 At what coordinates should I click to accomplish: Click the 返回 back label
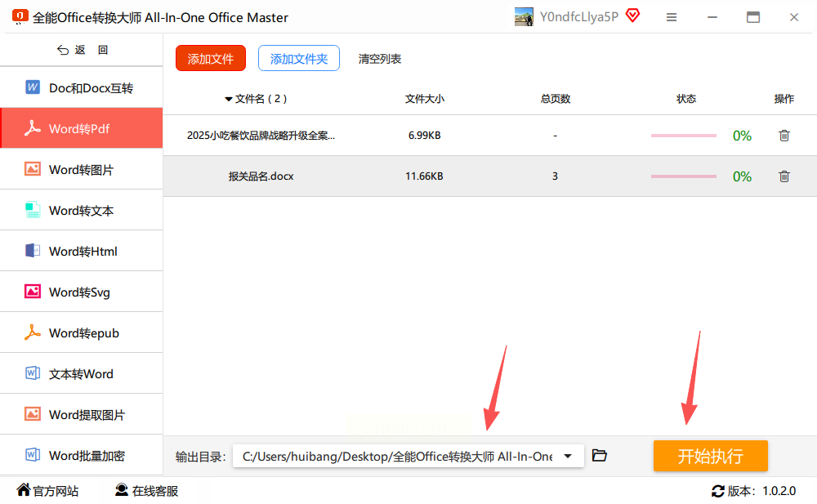coord(92,50)
